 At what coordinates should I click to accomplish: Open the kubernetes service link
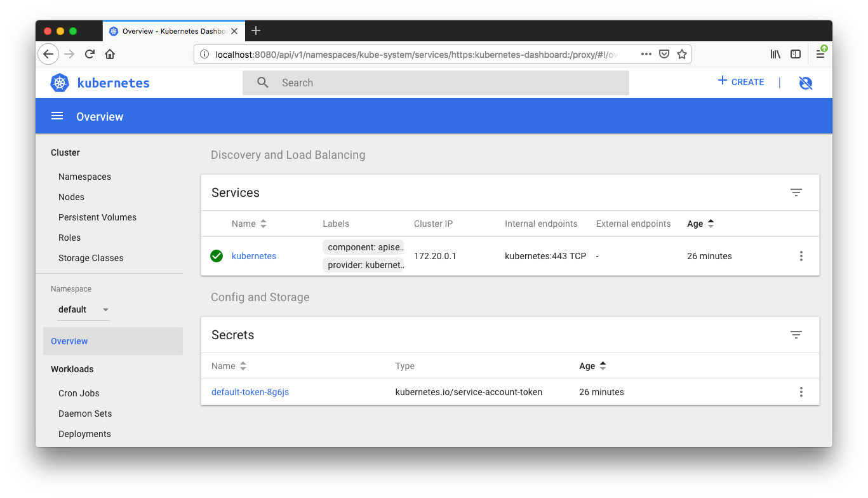pos(254,256)
